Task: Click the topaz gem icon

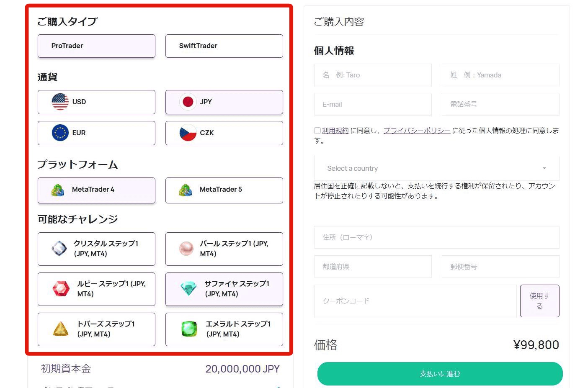Action: (61, 329)
